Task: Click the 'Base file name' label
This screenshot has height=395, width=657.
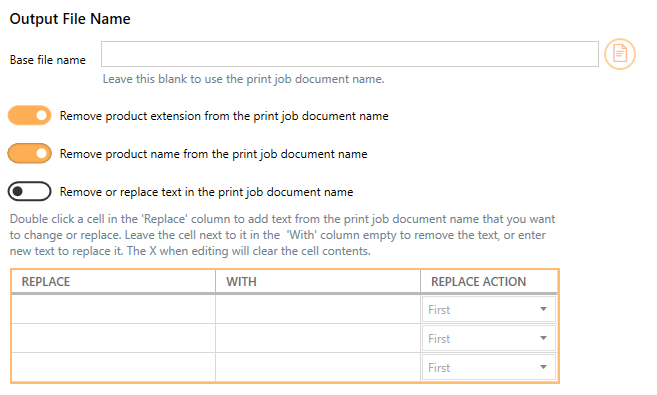Action: click(x=48, y=60)
